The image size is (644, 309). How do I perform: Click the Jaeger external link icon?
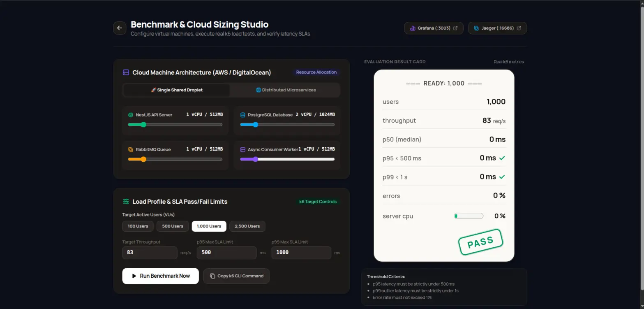pyautogui.click(x=519, y=28)
